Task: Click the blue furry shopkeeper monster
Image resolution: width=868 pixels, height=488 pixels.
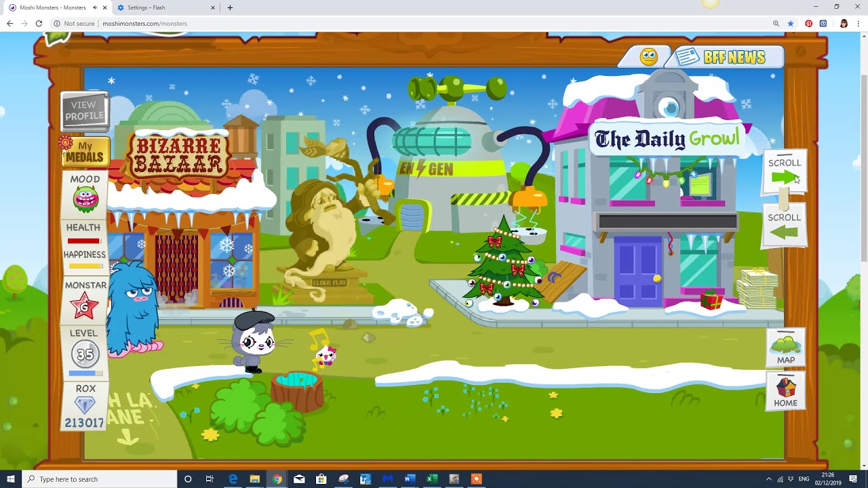Action: pos(134,308)
